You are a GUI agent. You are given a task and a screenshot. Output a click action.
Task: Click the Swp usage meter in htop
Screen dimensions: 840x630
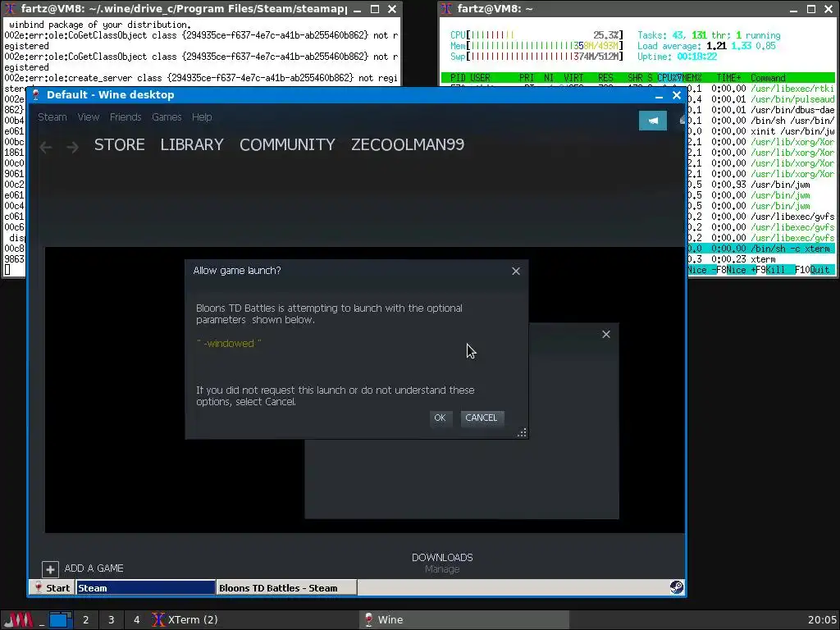536,57
